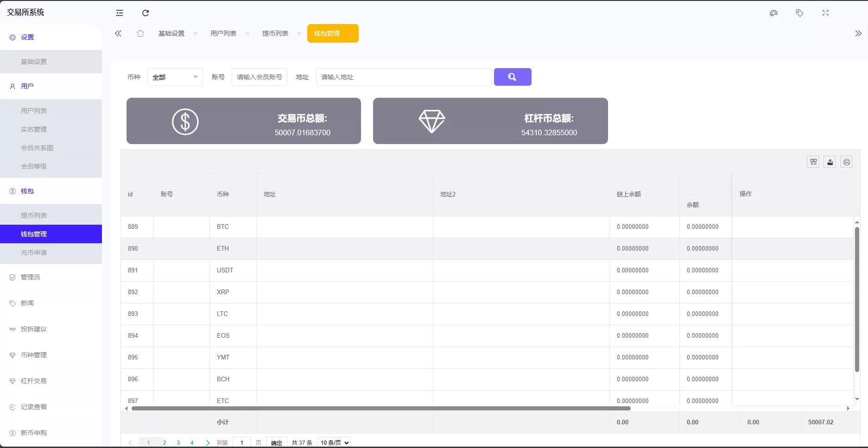This screenshot has width=868, height=448.
Task: Click the purple search button
Action: (x=513, y=77)
